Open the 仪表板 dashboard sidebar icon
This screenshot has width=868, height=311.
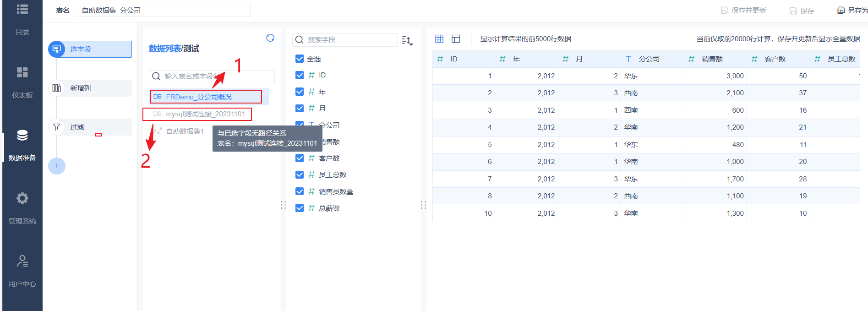22,73
